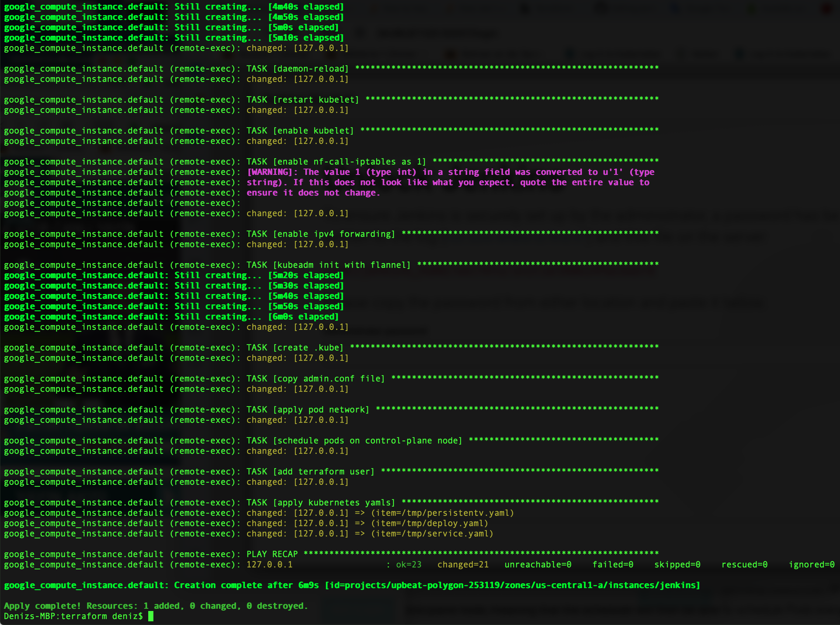Click 'rescued=0' in the recap line
The image size is (840, 625).
744,565
